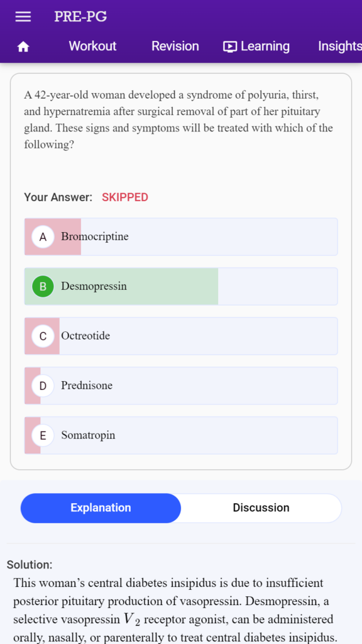Image resolution: width=362 pixels, height=644 pixels.
Task: Click the Learning video play icon
Action: pos(230,47)
